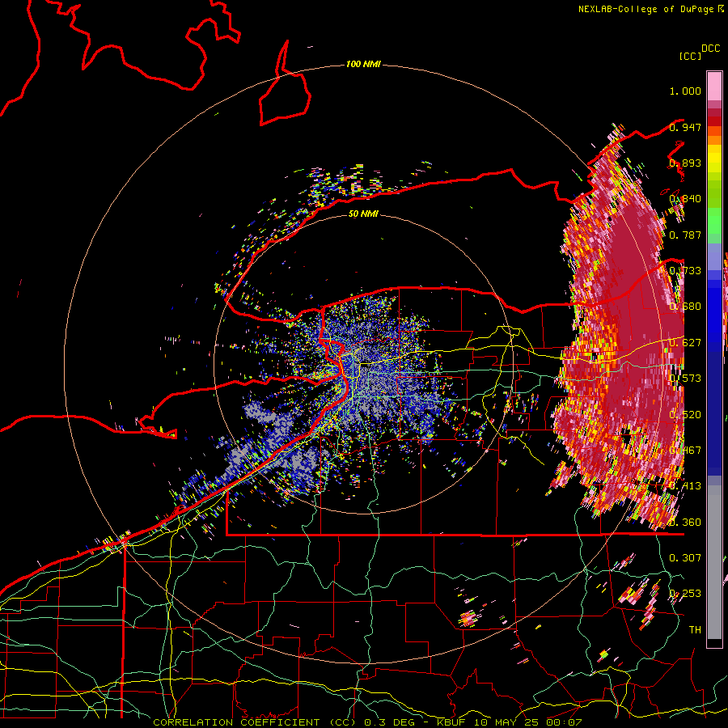728x728 pixels.
Task: Sample the yellow segment of the color scale
Action: click(714, 159)
